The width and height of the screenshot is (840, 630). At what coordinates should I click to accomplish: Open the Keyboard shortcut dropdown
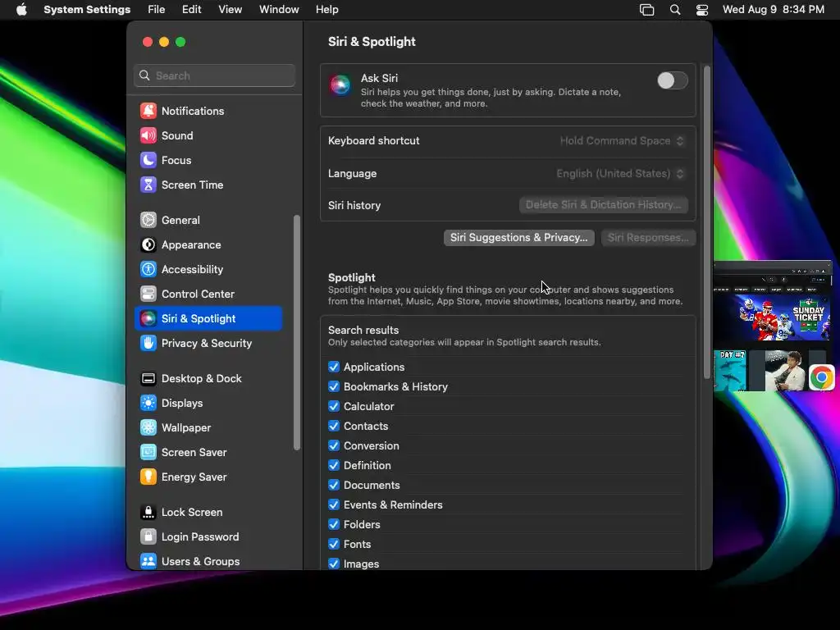pyautogui.click(x=623, y=141)
